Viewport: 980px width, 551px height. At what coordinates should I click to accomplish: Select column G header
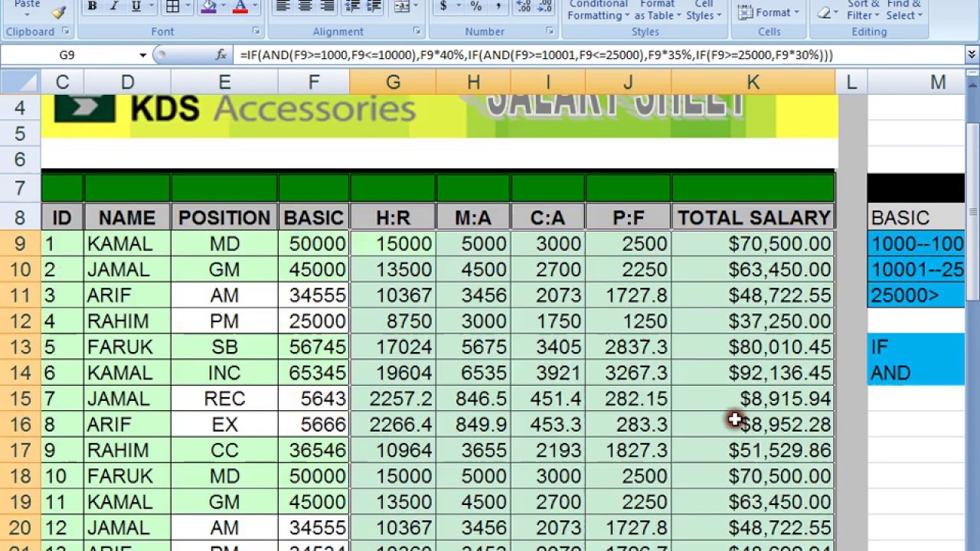pos(393,82)
